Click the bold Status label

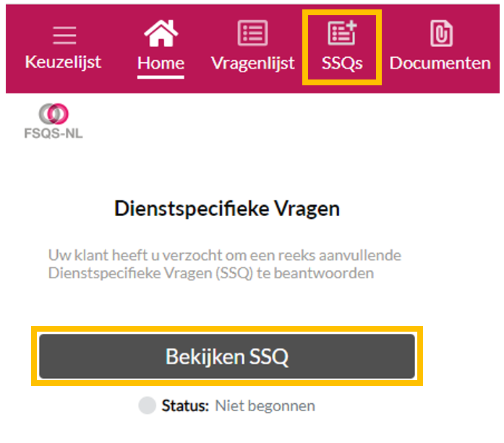[185, 405]
